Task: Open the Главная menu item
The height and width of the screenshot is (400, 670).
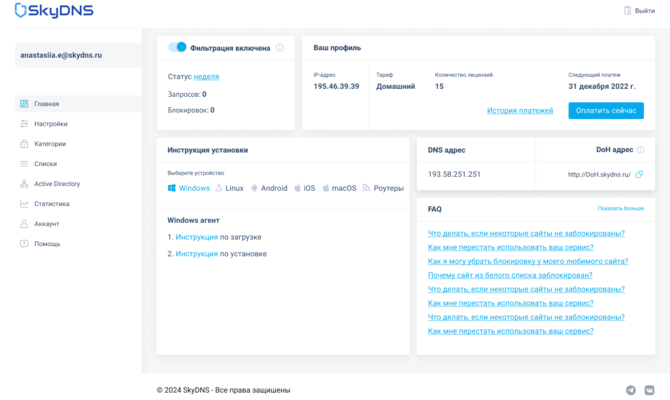Action: (78, 104)
